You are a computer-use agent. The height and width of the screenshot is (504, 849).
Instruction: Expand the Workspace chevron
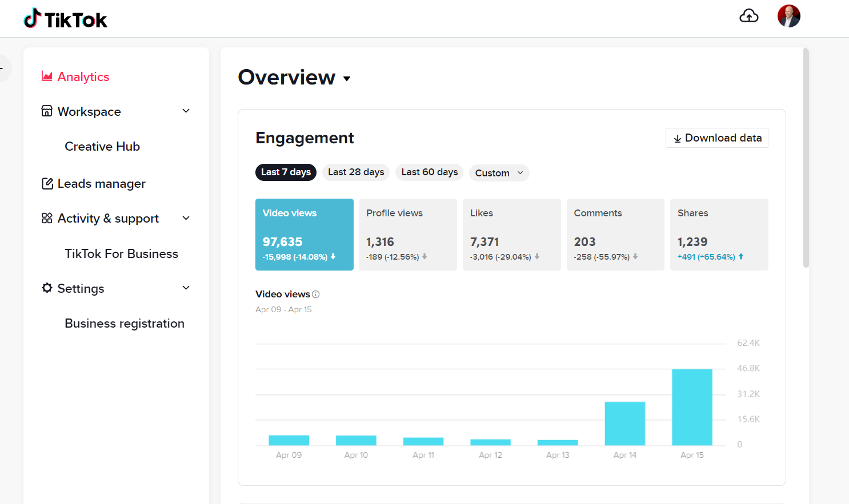click(x=186, y=111)
